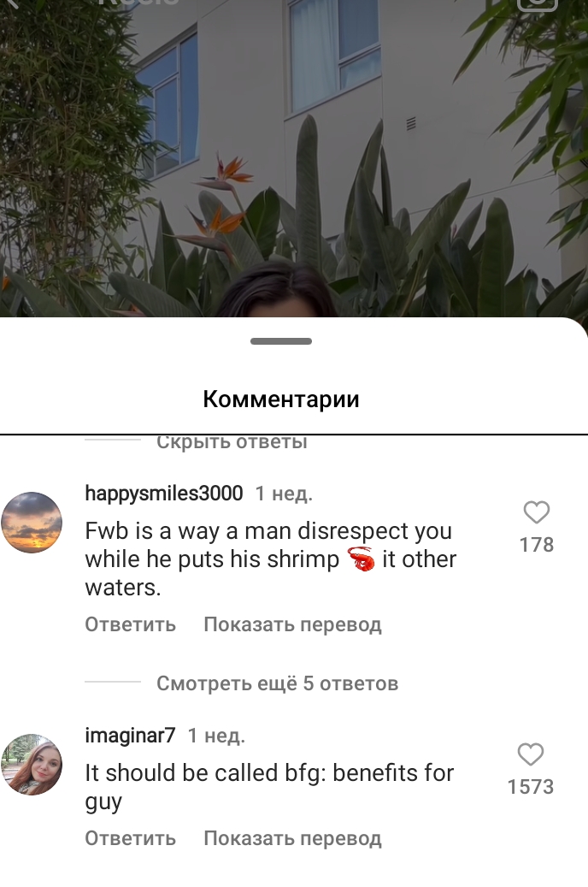Tap the camera icon in top right
588x887 pixels.
coord(538,3)
